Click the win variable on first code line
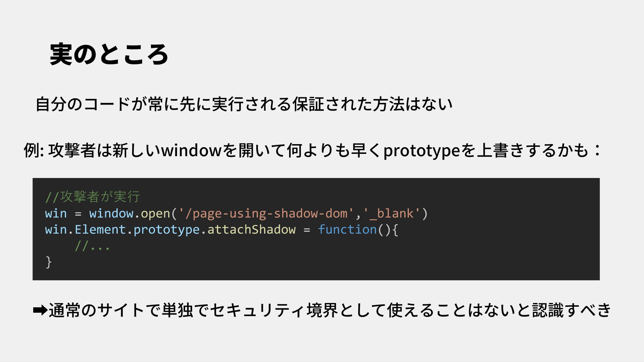 [56, 214]
